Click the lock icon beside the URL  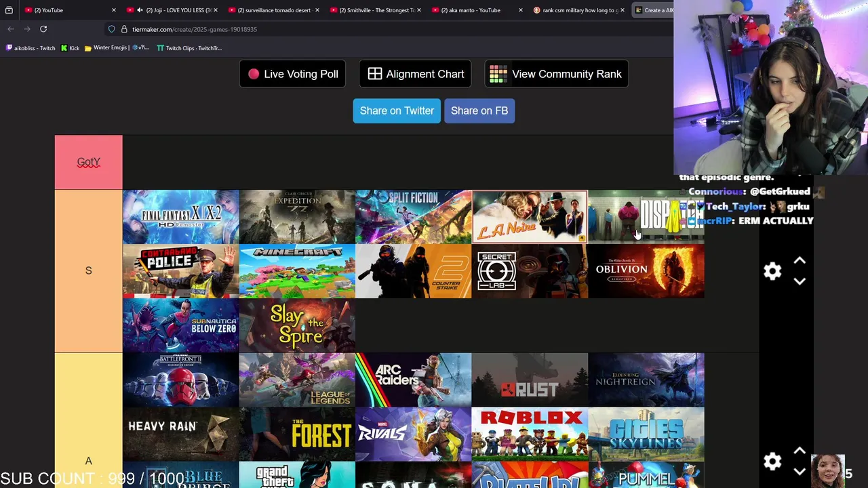124,29
